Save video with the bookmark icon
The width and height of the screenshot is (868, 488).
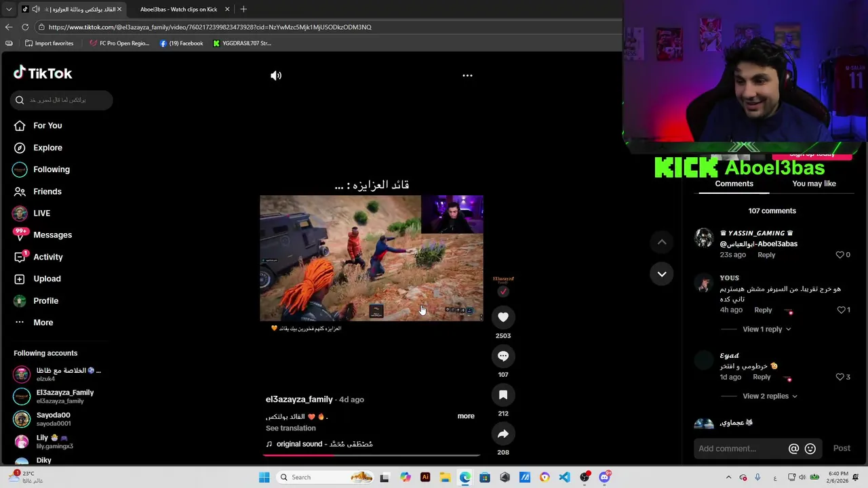(503, 394)
